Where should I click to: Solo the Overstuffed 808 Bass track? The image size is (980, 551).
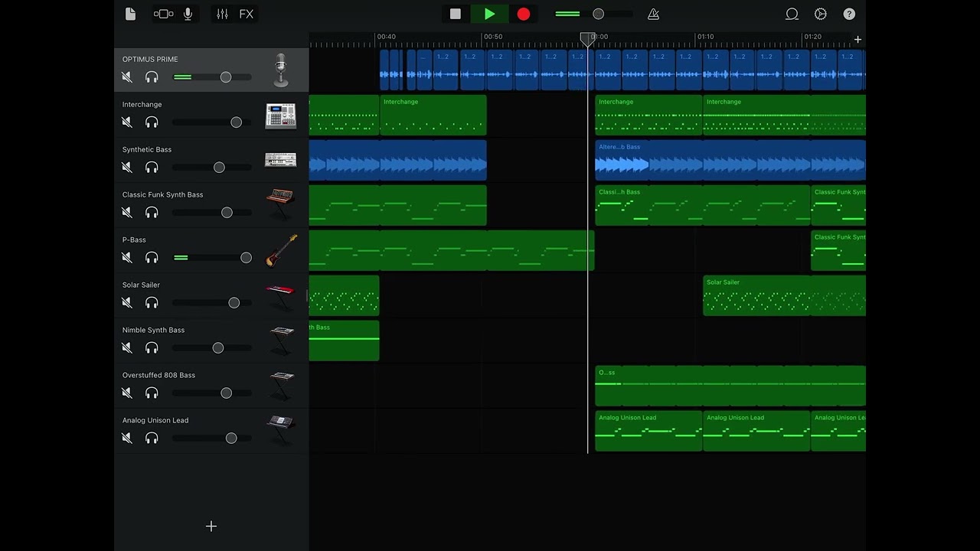(152, 393)
